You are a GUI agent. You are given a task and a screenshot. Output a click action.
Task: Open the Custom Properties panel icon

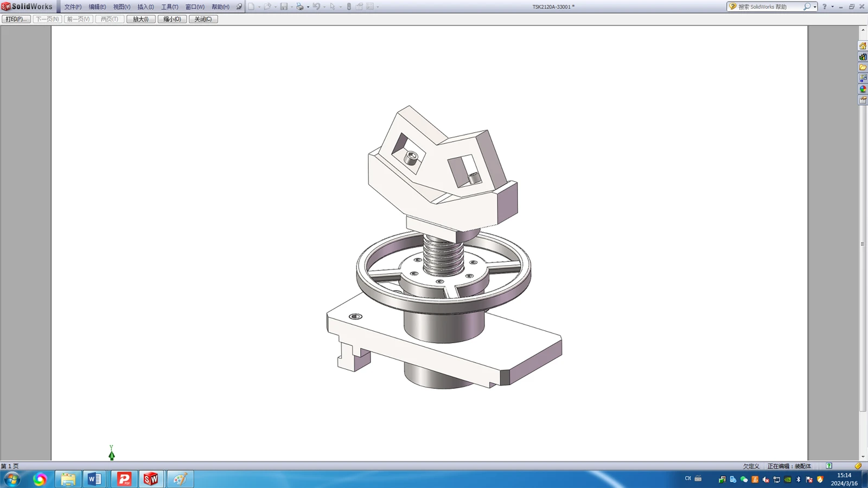point(863,100)
